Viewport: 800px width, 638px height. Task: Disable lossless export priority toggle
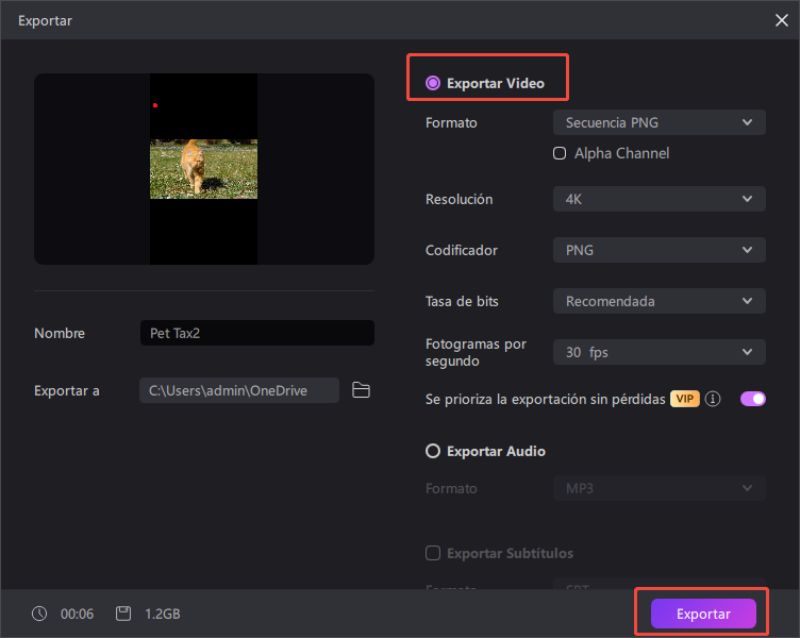pos(751,398)
